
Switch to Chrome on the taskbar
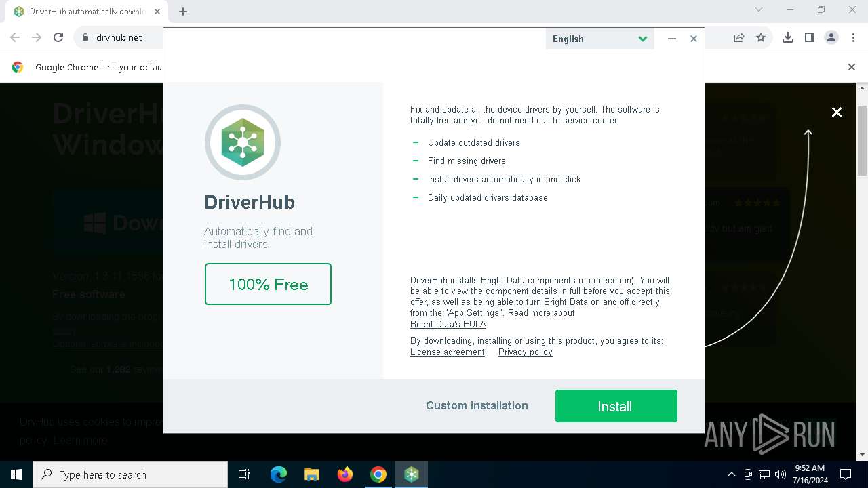coord(378,474)
